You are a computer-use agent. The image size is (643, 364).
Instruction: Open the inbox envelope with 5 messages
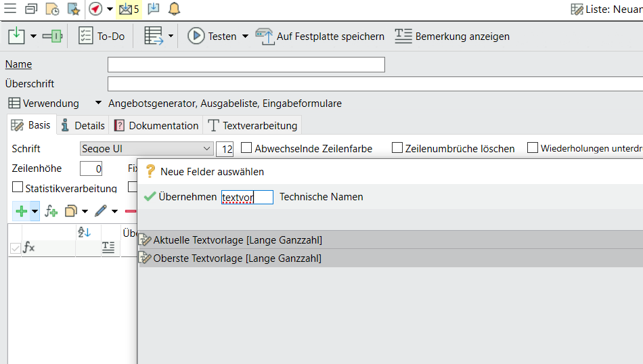[x=128, y=9]
